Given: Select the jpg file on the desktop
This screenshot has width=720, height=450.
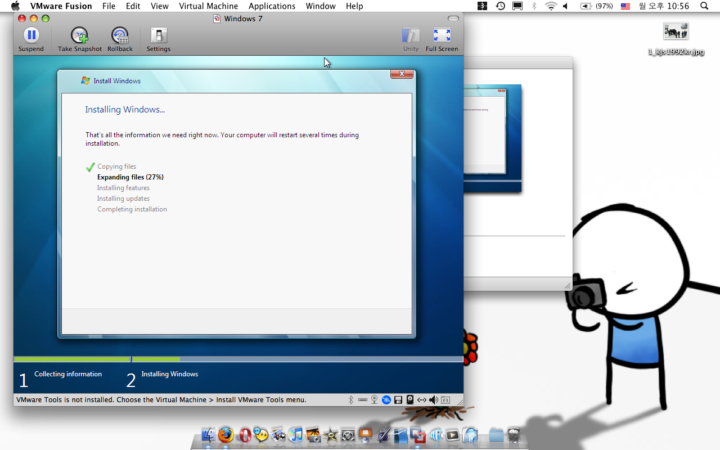Looking at the screenshot, I should (x=676, y=39).
